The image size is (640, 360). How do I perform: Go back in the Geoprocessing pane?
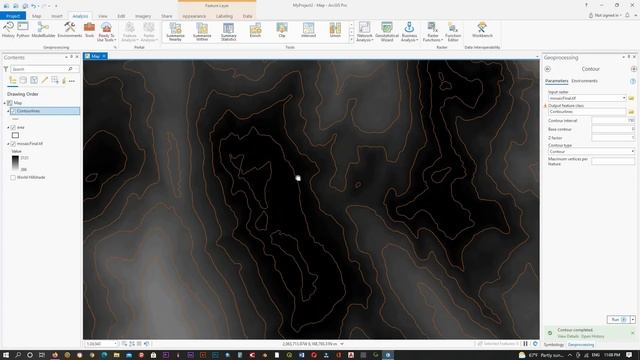point(547,69)
